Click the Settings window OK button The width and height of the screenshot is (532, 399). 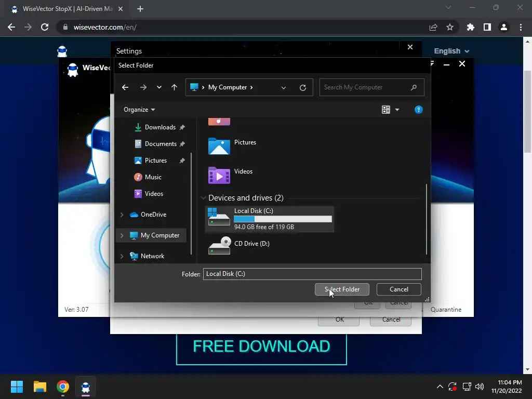[x=339, y=320]
